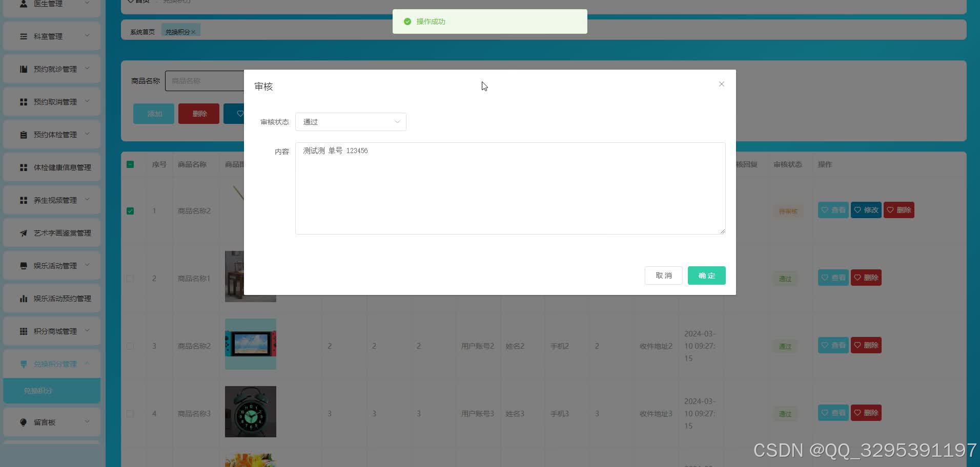The width and height of the screenshot is (980, 467).
Task: Click 修改 for row 1
Action: point(866,210)
